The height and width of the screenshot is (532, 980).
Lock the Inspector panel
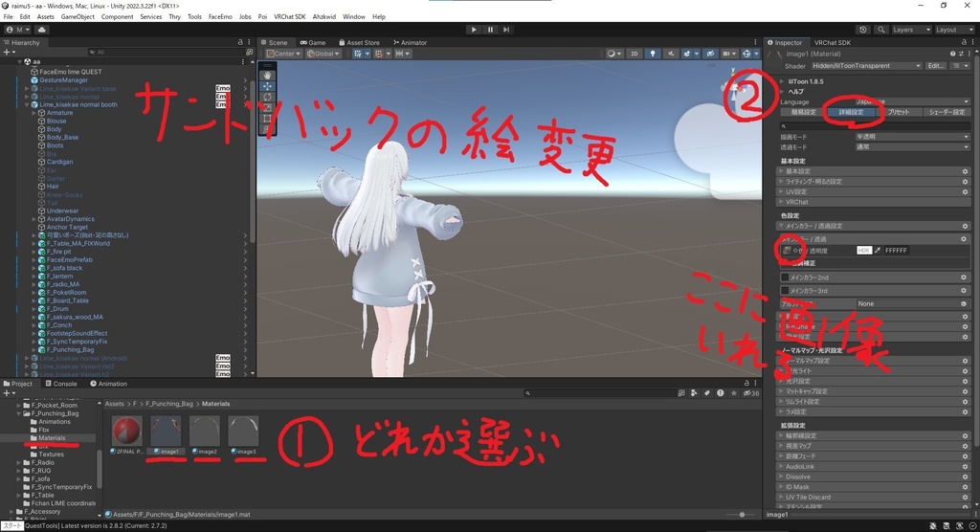point(964,42)
